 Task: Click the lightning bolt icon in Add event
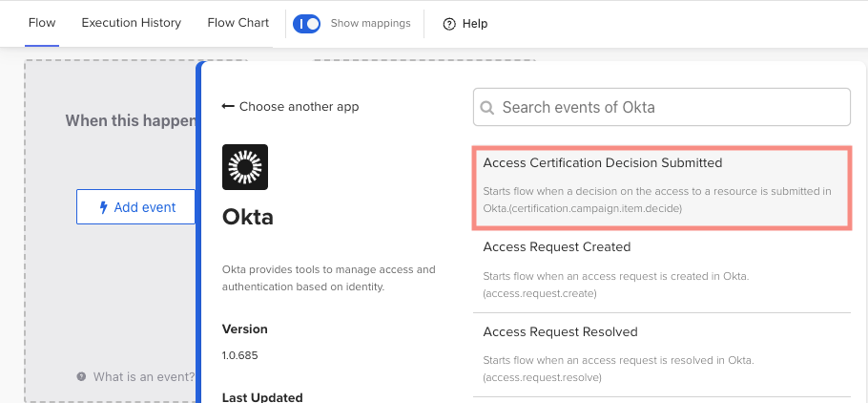[104, 207]
